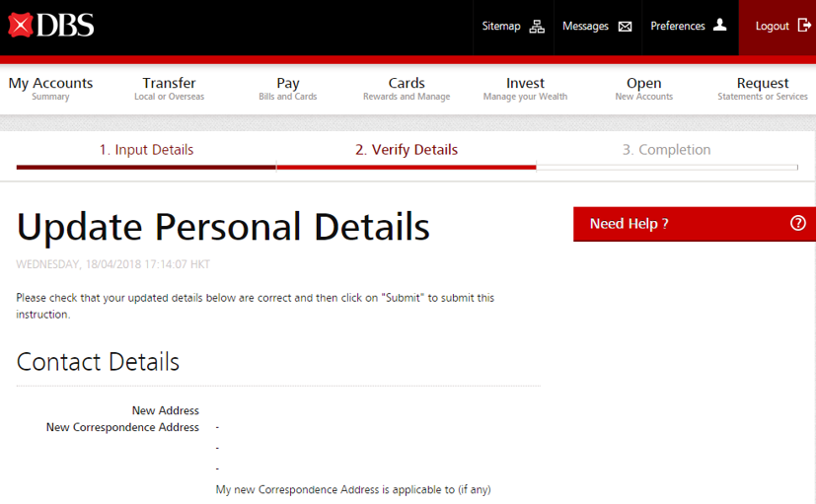Click the Sitemap link text
The height and width of the screenshot is (504, 816).
[501, 27]
